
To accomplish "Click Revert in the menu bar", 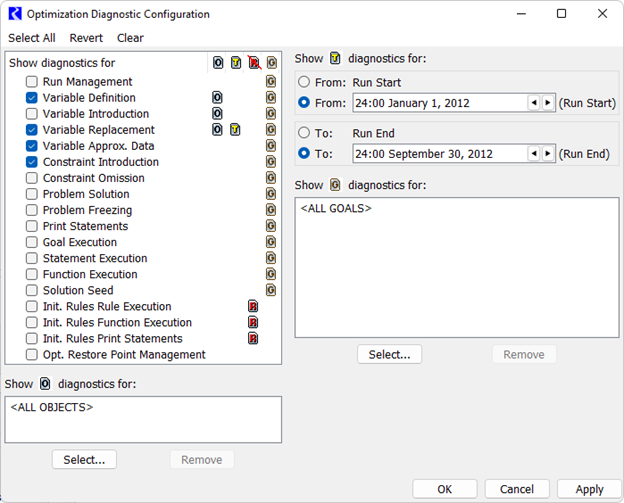I will [86, 38].
